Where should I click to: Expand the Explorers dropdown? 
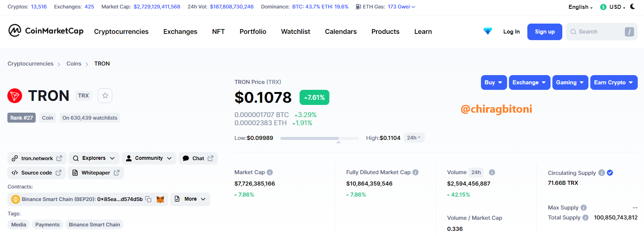click(x=94, y=158)
